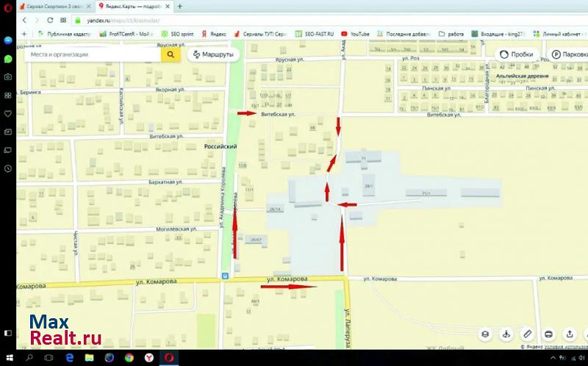Screen dimensions: 588x366
Task: Open bookmarks heart icon in sidebar
Action: pyautogui.click(x=8, y=113)
